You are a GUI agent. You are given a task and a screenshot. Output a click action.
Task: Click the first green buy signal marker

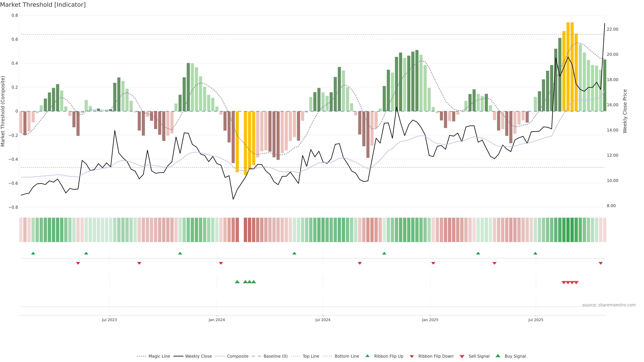click(237, 282)
